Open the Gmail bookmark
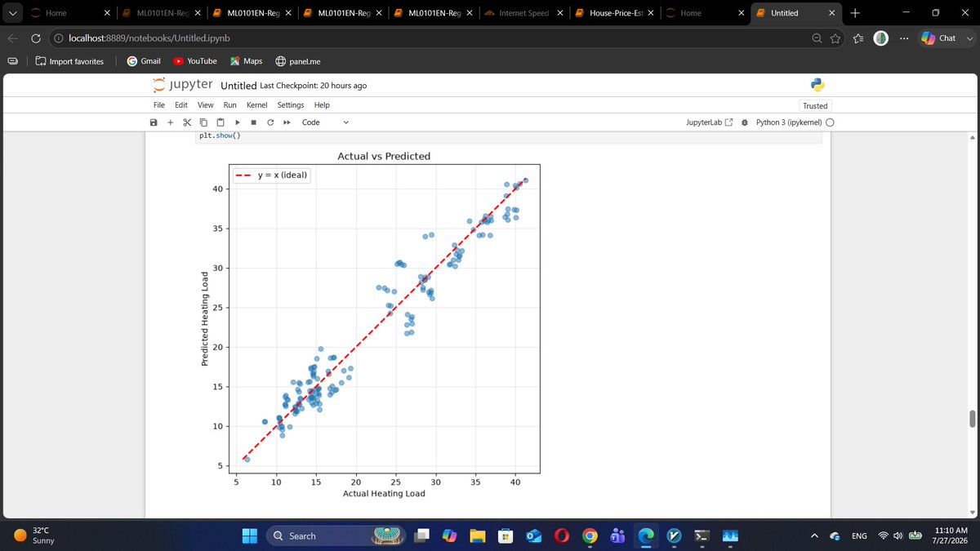Viewport: 980px width, 551px height. 144,61
